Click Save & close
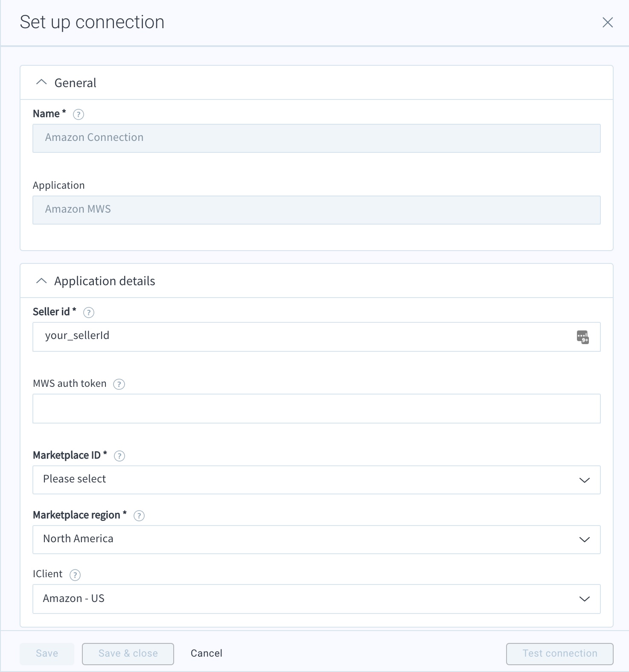This screenshot has height=672, width=629. tap(128, 653)
